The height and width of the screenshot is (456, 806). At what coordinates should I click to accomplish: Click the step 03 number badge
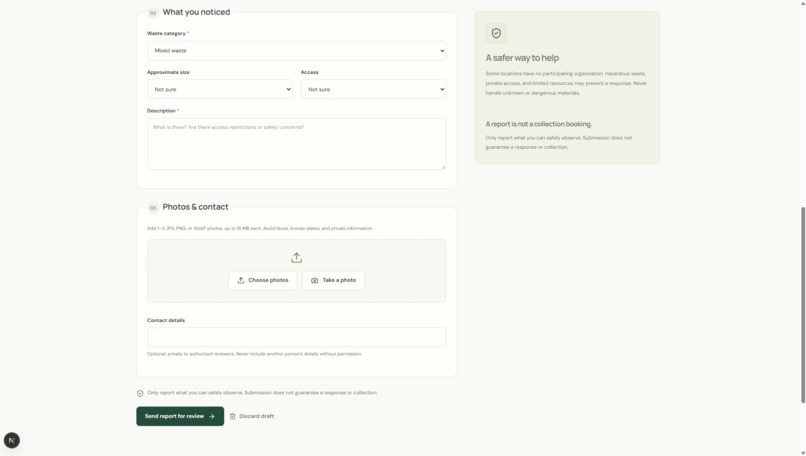153,208
